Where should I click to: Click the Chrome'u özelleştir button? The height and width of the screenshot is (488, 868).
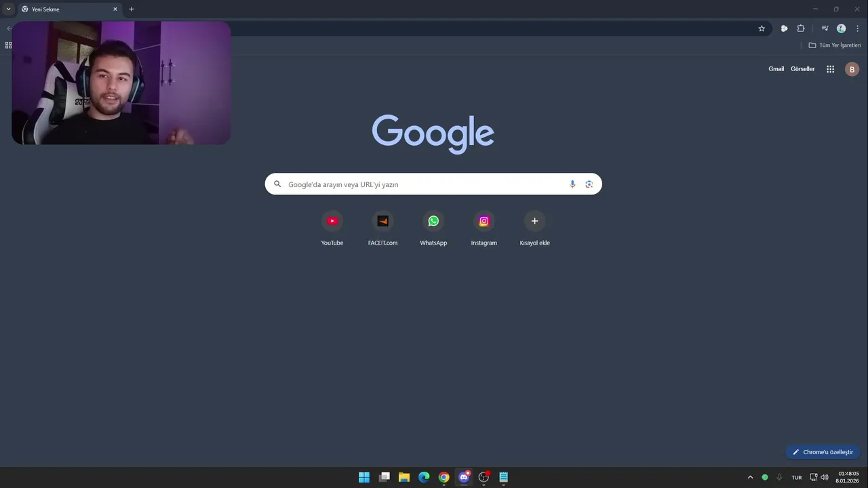[x=823, y=452]
